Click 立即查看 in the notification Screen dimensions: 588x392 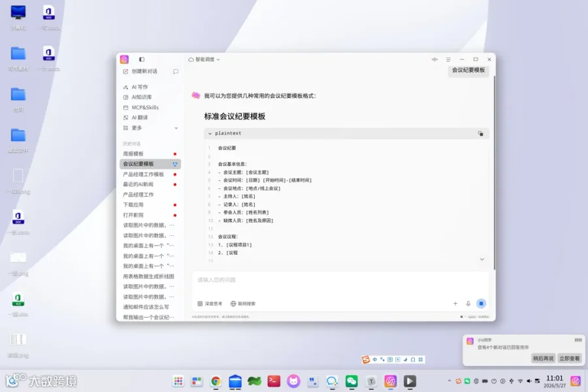tap(569, 359)
